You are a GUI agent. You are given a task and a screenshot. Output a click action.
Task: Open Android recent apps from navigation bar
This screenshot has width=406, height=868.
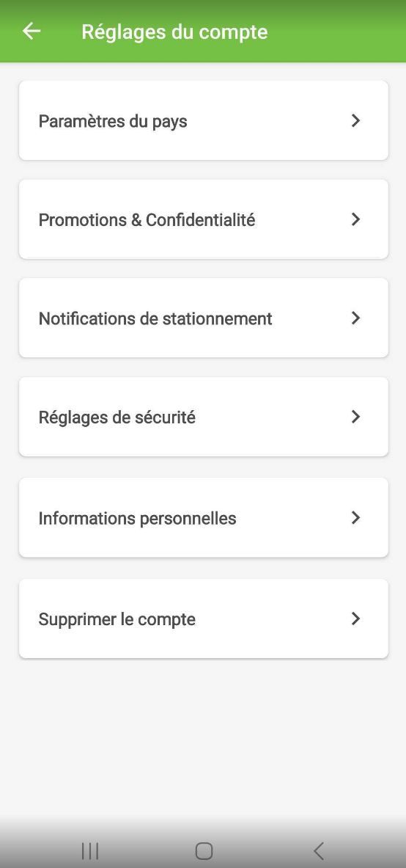pyautogui.click(x=90, y=851)
